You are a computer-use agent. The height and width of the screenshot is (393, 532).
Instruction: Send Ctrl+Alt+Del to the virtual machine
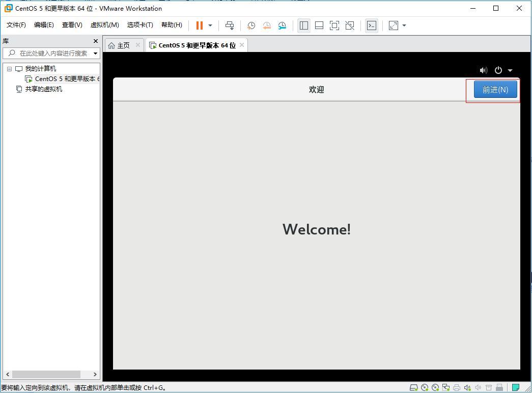click(x=229, y=25)
